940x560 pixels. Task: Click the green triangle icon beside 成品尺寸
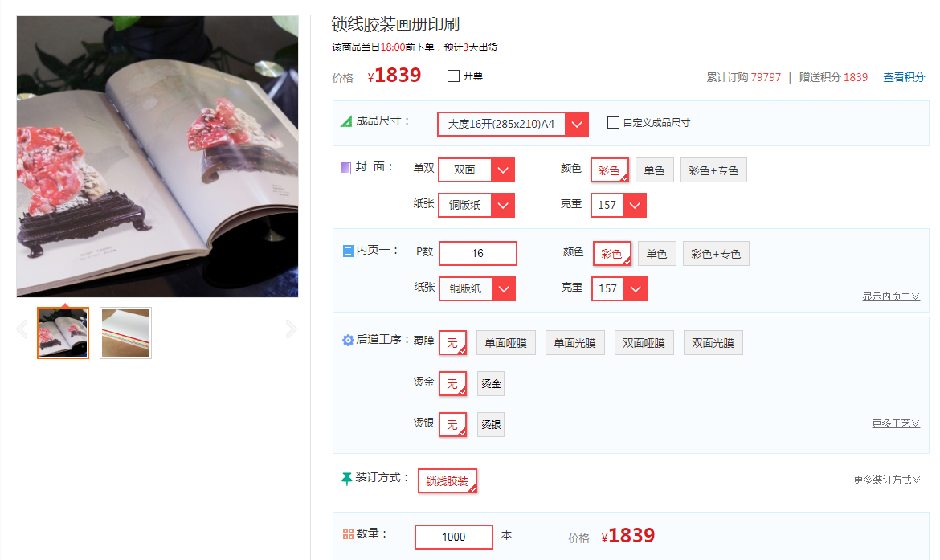coord(346,121)
